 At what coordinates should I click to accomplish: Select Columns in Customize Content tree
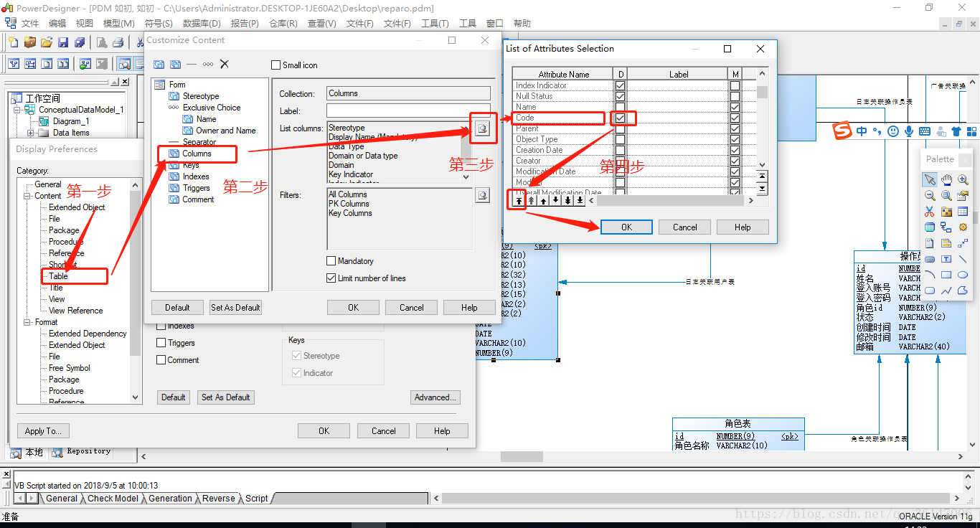[x=197, y=154]
